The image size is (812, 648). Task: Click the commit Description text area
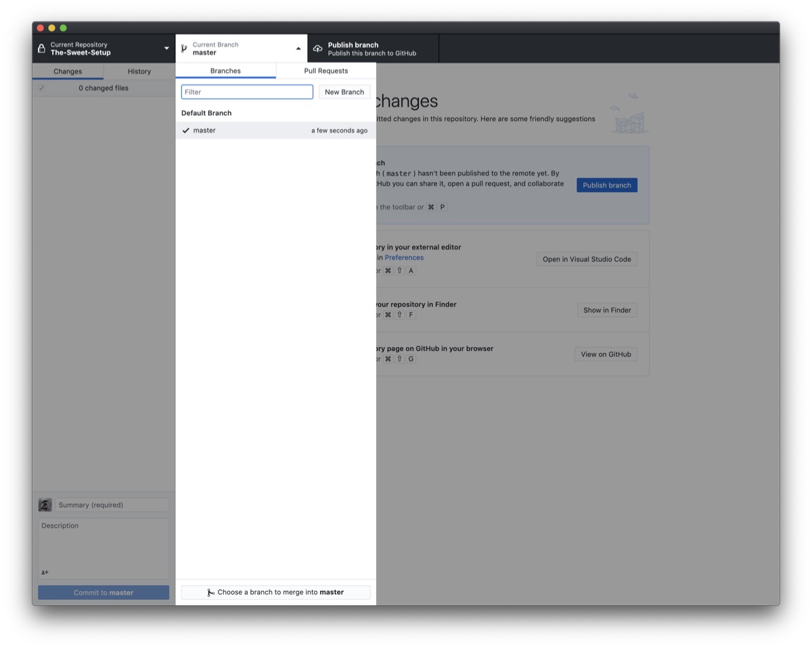(104, 549)
